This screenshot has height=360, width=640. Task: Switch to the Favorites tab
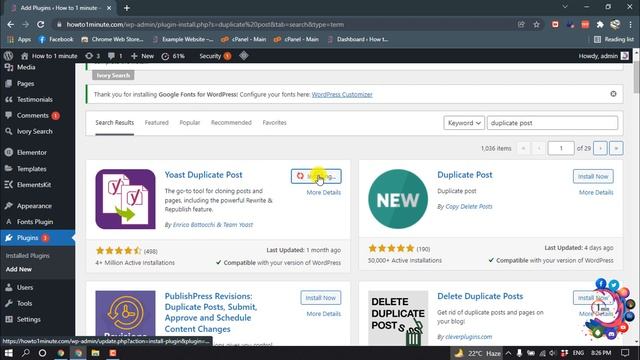pos(274,122)
